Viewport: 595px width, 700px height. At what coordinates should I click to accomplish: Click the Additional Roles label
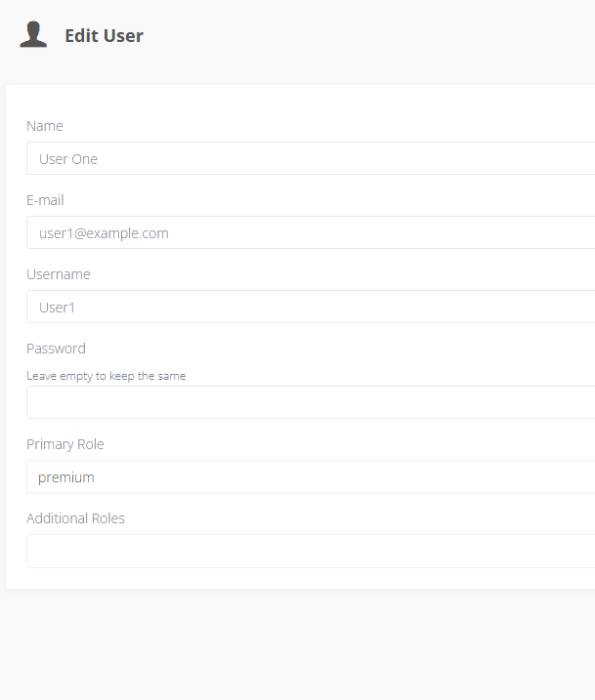point(75,518)
